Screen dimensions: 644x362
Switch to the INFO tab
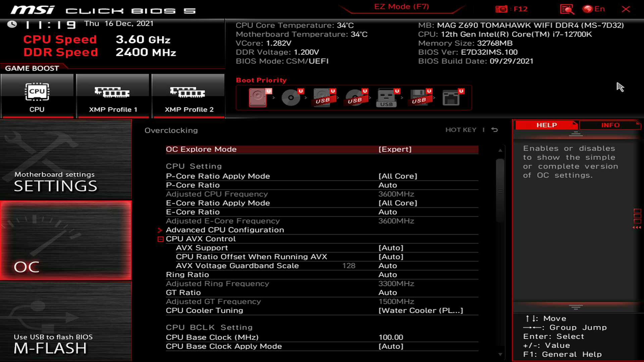610,125
